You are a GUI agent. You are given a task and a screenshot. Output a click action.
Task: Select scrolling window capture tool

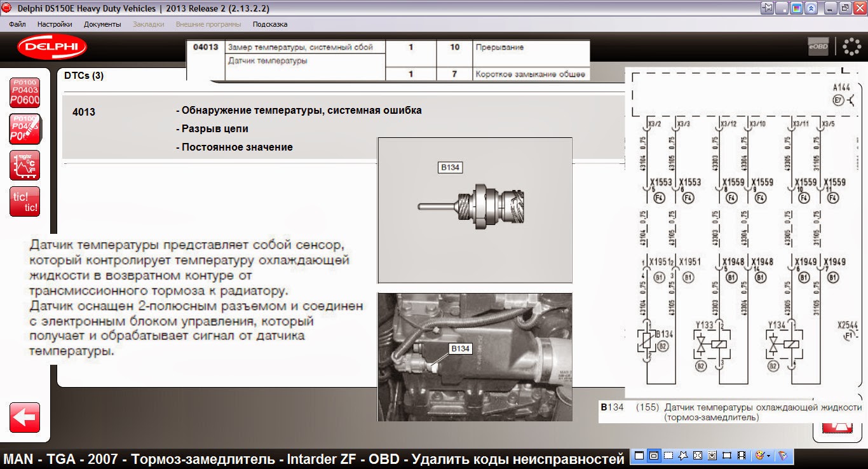click(712, 456)
